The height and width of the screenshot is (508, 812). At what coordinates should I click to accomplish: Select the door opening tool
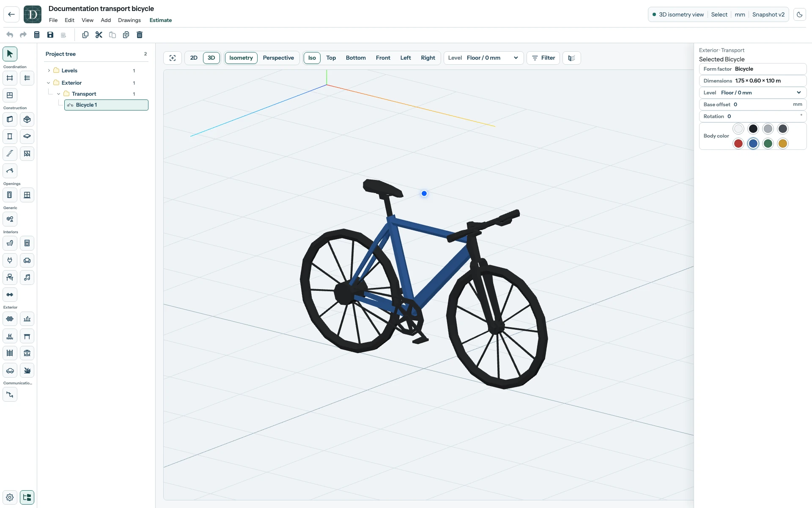pyautogui.click(x=10, y=195)
